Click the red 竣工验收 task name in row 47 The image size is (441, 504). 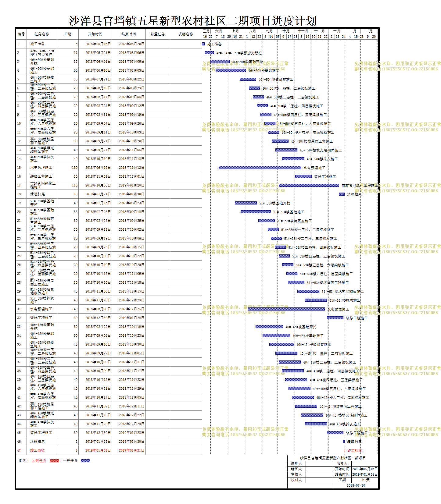tap(38, 450)
